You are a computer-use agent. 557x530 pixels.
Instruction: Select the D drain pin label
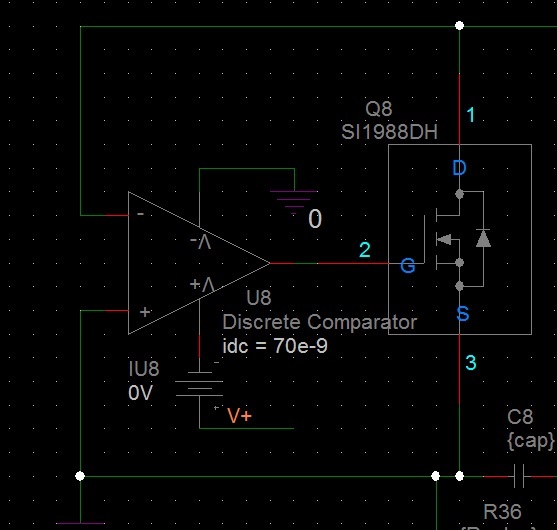click(459, 168)
